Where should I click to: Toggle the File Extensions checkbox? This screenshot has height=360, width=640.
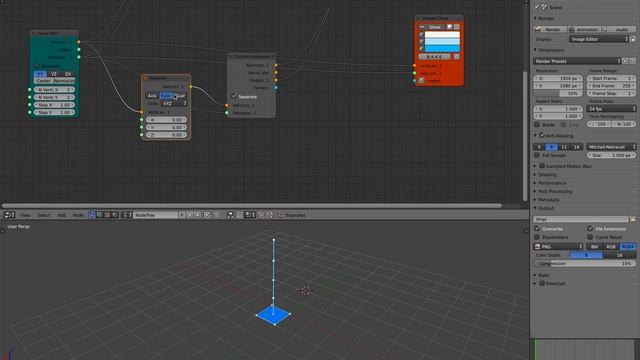(590, 229)
